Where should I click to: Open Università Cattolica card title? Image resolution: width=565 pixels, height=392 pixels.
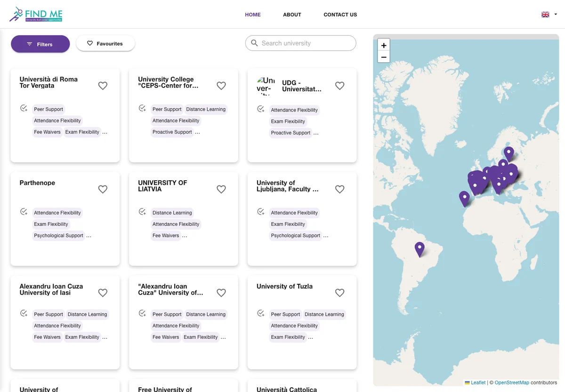coord(287,389)
